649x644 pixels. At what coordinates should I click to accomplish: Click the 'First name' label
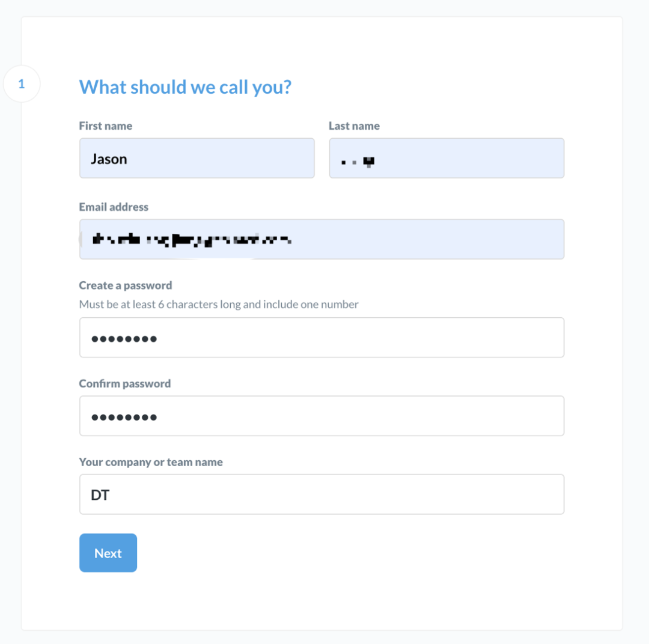pos(106,126)
